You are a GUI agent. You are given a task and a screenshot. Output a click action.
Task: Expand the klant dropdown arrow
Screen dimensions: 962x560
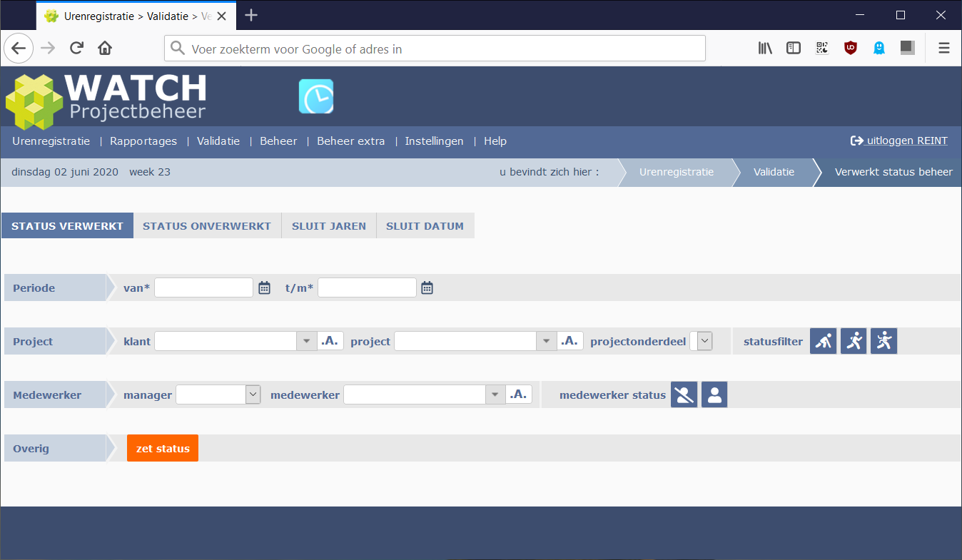[x=307, y=341]
